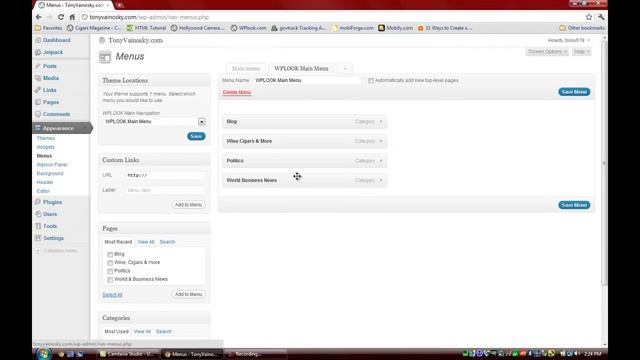Viewport: 640px width, 360px height.
Task: Open the WPlook.com bookmark
Action: [249, 28]
